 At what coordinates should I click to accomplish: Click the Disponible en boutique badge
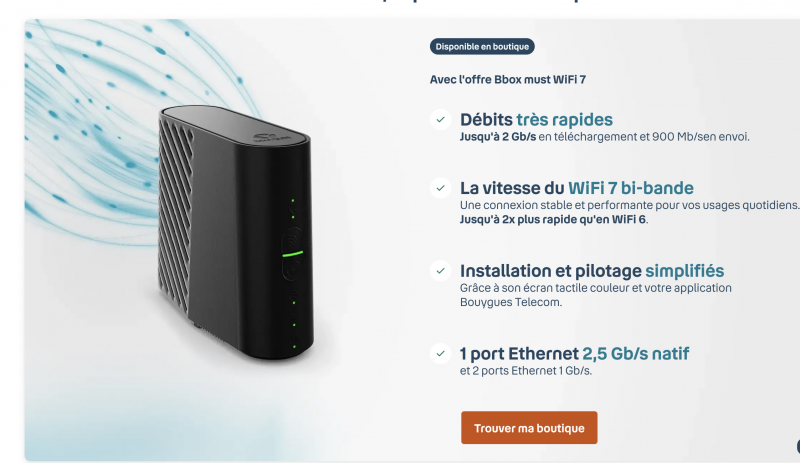482,46
